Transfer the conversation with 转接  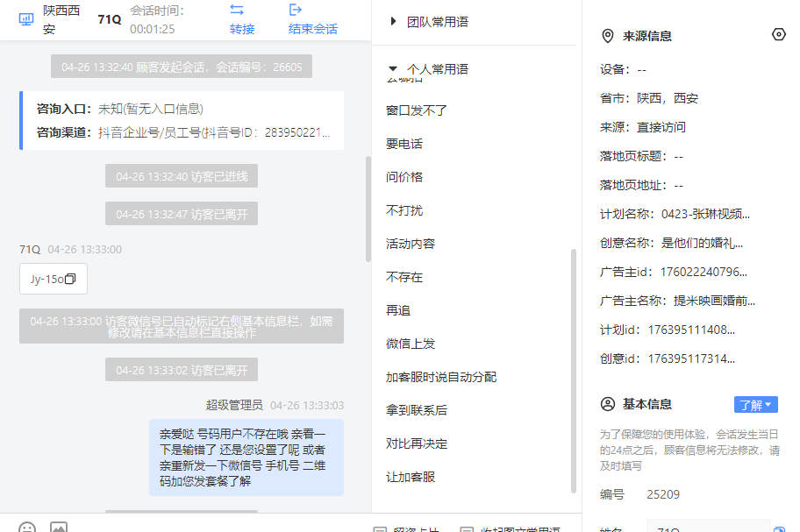(242, 19)
